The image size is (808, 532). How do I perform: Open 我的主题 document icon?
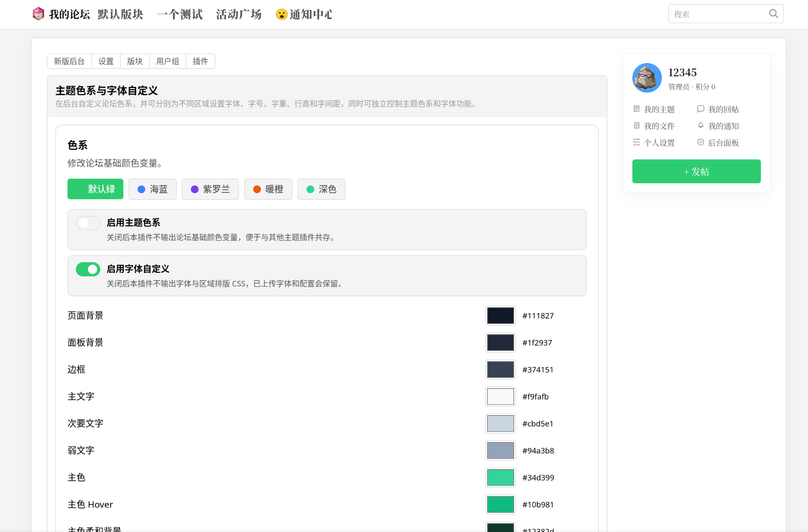[637, 109]
